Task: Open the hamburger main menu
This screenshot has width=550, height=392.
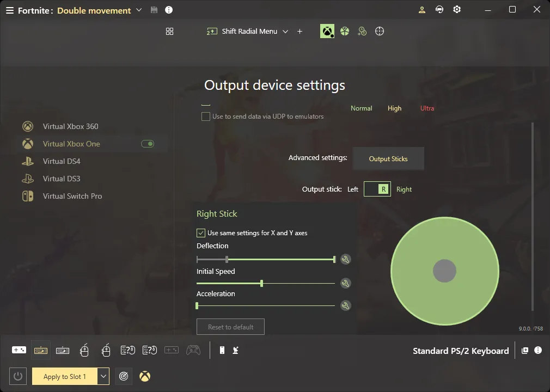Action: tap(9, 10)
